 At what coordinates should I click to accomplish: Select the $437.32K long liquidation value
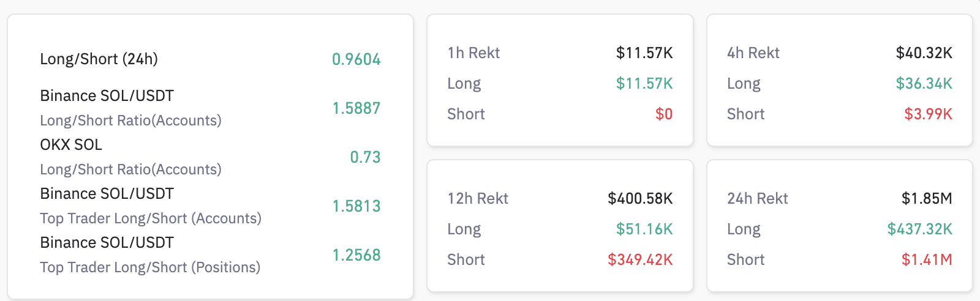[919, 229]
